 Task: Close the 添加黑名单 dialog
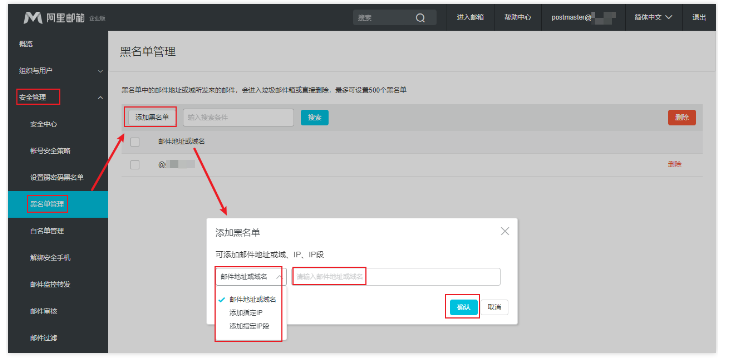pos(505,231)
